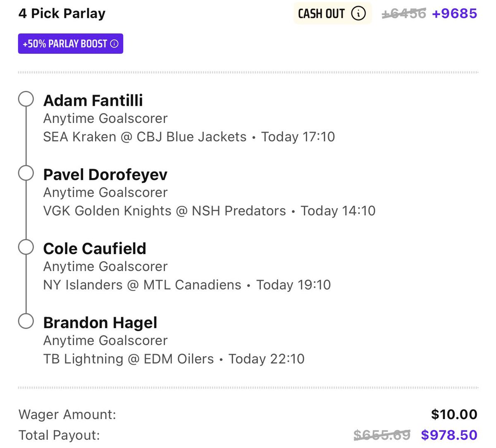
Task: Select the Brandon Hagel status circle
Action: [26, 321]
